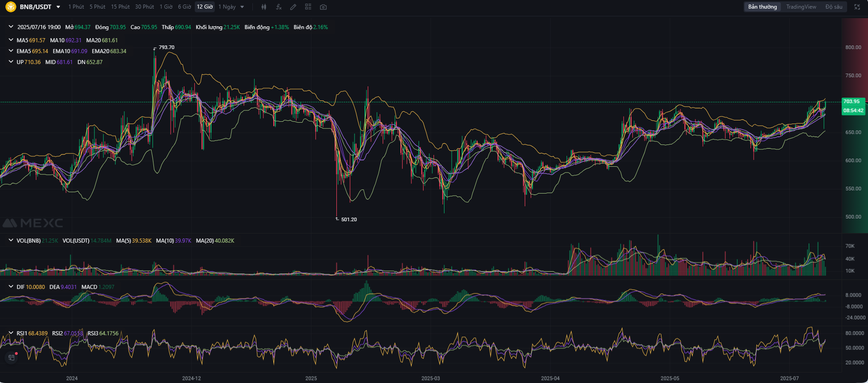Collapse the MA5 MA10 MA20 indicator row
Screen dimensions: 868x383
11,40
